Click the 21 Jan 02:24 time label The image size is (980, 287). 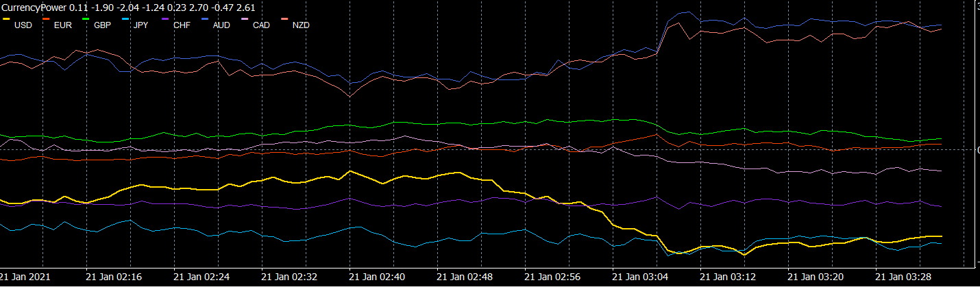tap(201, 277)
